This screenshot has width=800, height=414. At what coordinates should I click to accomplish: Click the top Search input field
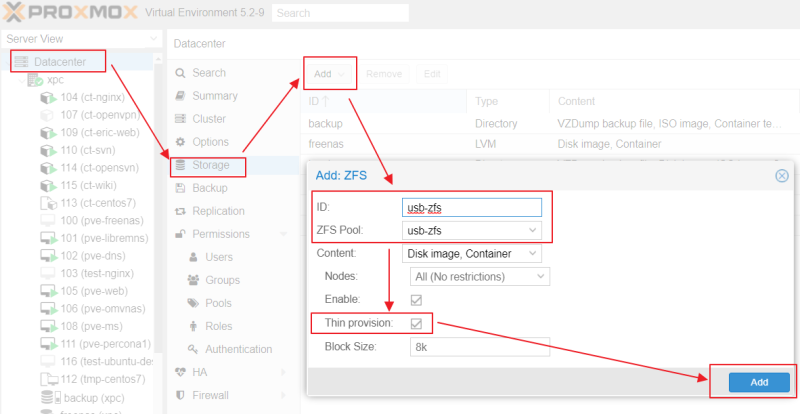pos(340,13)
